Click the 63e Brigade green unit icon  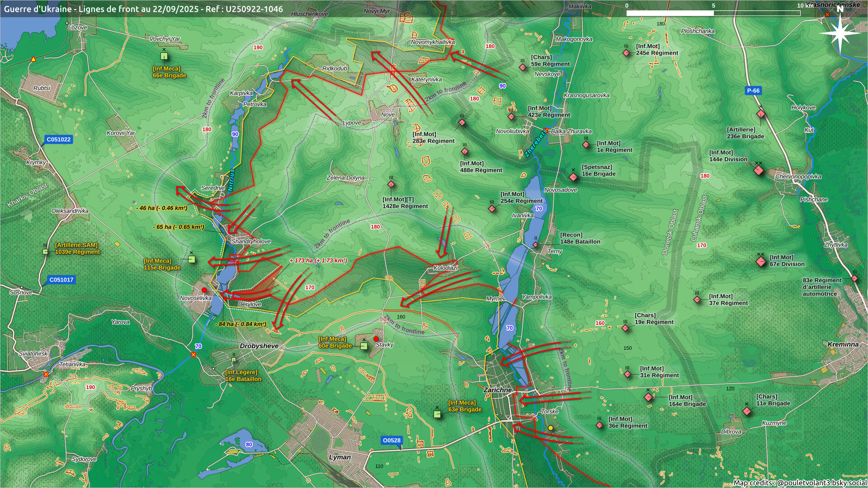click(437, 414)
